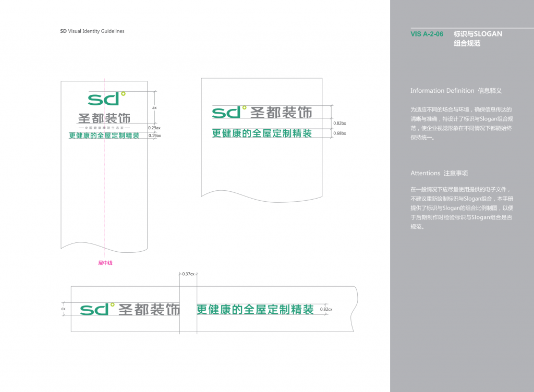Click the "ax" dimension label
This screenshot has width=534, height=392.
[x=154, y=107]
